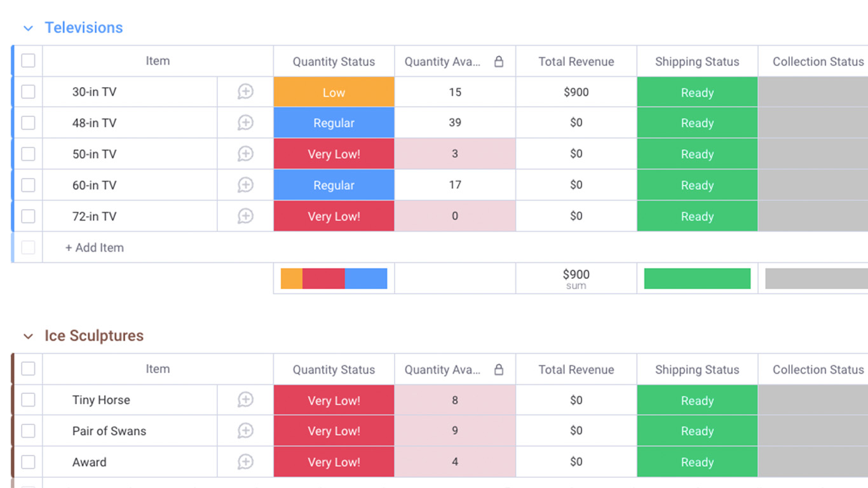The height and width of the screenshot is (488, 868).
Task: Open the Pair of Swans item
Action: coord(109,431)
